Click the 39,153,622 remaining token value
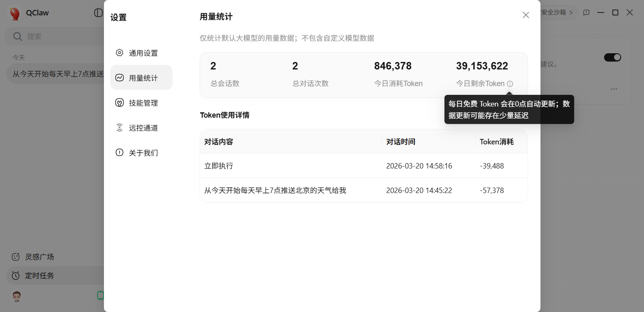 click(x=482, y=66)
